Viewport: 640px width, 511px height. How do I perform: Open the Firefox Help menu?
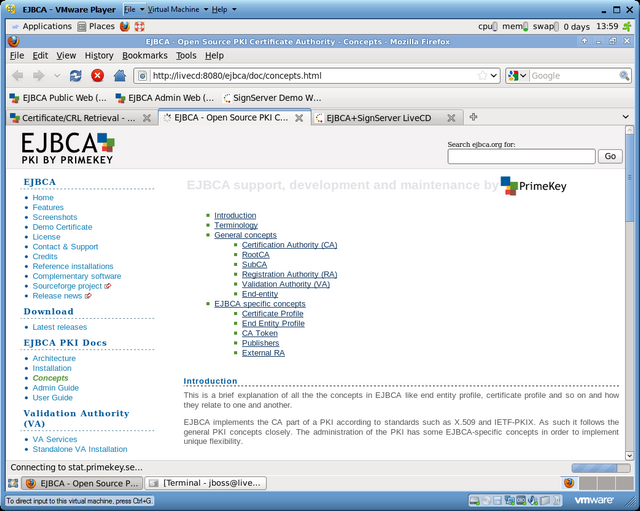214,56
